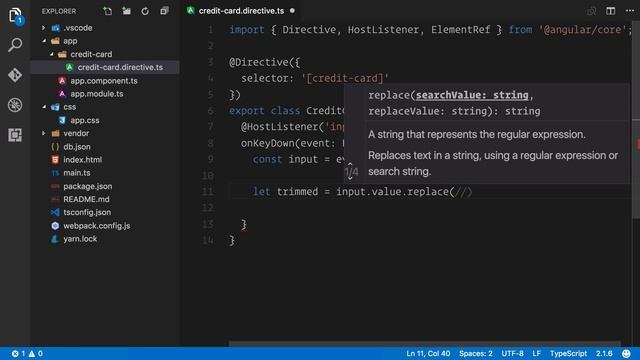Image resolution: width=640 pixels, height=360 pixels.
Task: Click Ln 11, Col 40 in status bar
Action: pos(428,353)
